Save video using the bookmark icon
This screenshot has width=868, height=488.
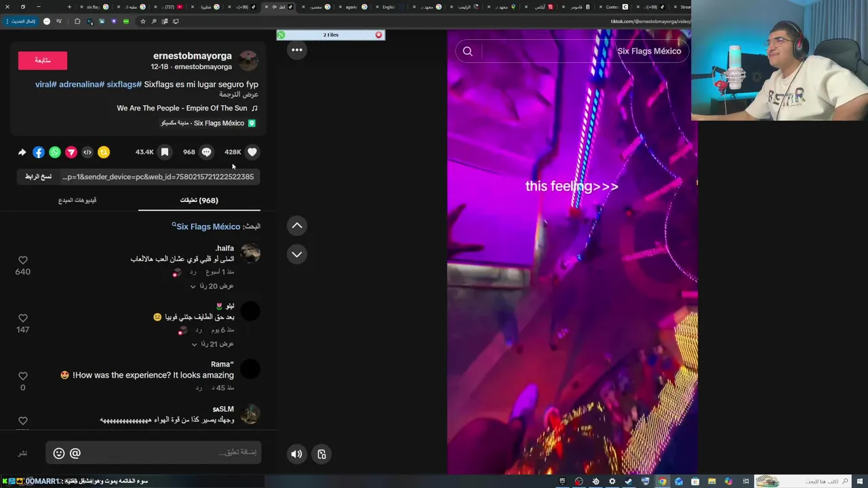[165, 152]
